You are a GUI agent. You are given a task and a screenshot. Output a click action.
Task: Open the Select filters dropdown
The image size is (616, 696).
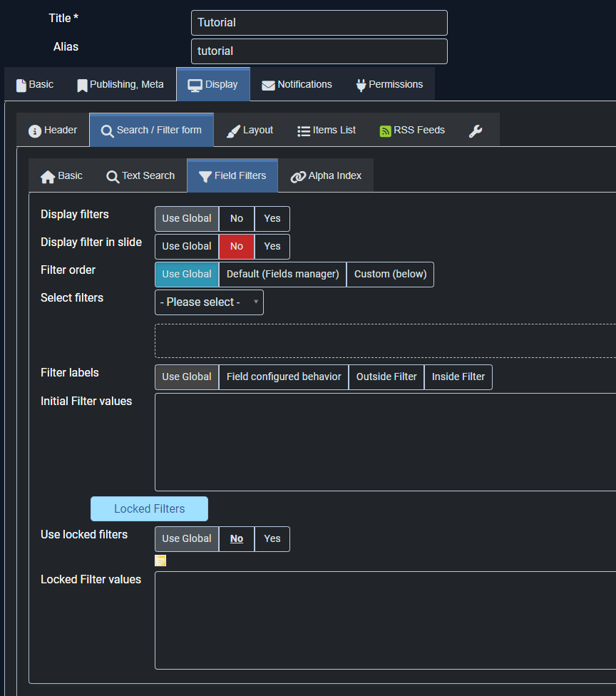[209, 302]
